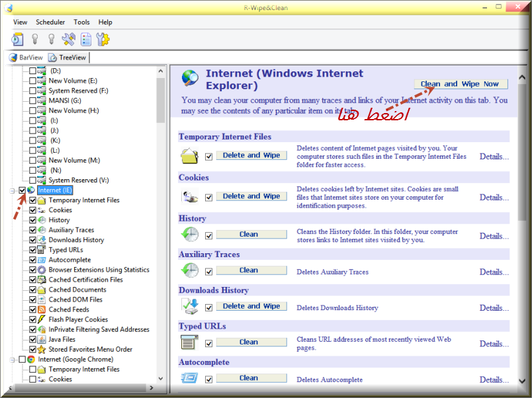Viewport: 532px width, 398px height.
Task: Click tree horizontal scroll right arrow
Action: tap(152, 387)
